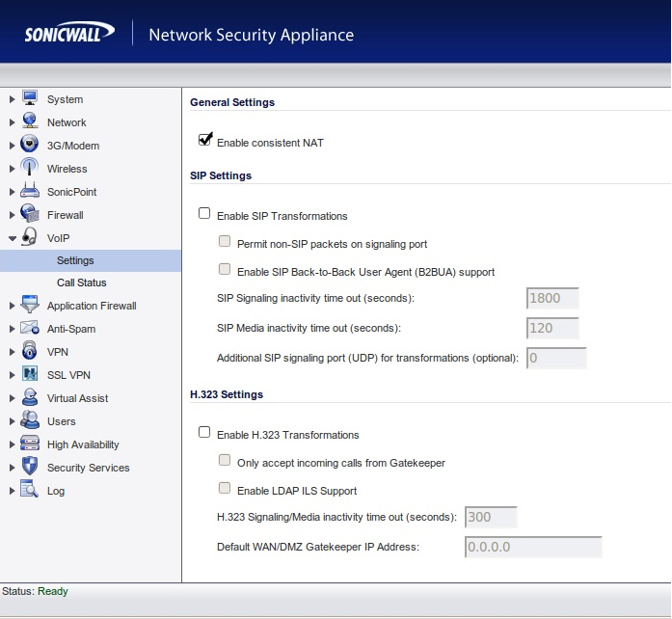The width and height of the screenshot is (672, 619).
Task: Click the Security Services shield icon
Action: pos(30,467)
